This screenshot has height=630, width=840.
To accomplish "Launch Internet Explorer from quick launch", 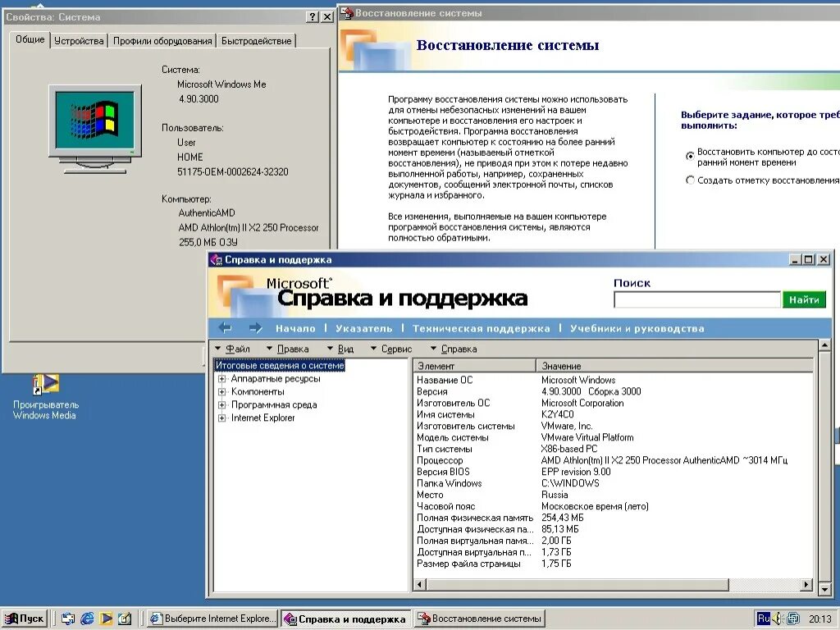I will tap(87, 619).
